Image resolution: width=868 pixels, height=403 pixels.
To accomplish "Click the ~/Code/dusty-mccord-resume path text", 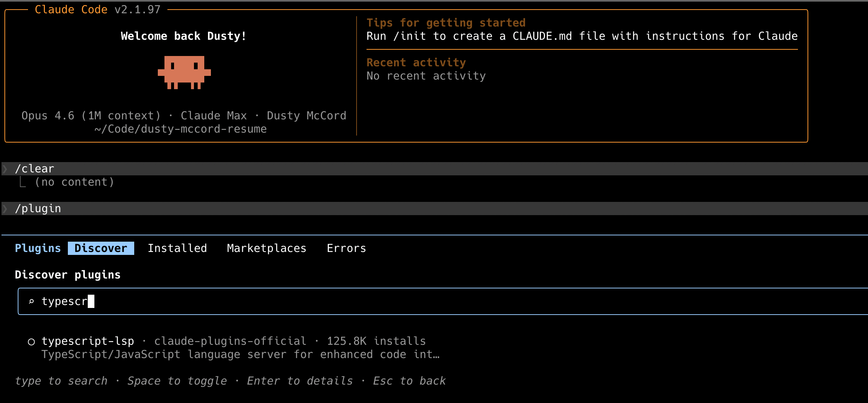I will pyautogui.click(x=180, y=129).
